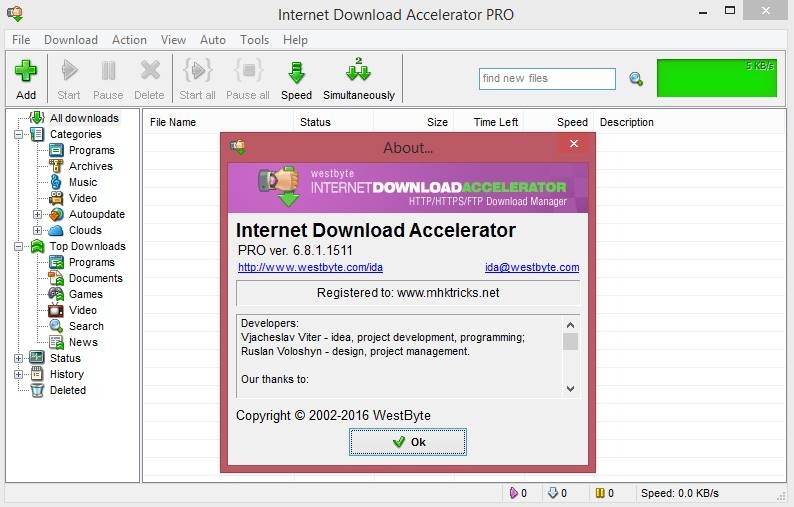Select the Archives category
Image resolution: width=794 pixels, height=507 pixels.
click(91, 166)
